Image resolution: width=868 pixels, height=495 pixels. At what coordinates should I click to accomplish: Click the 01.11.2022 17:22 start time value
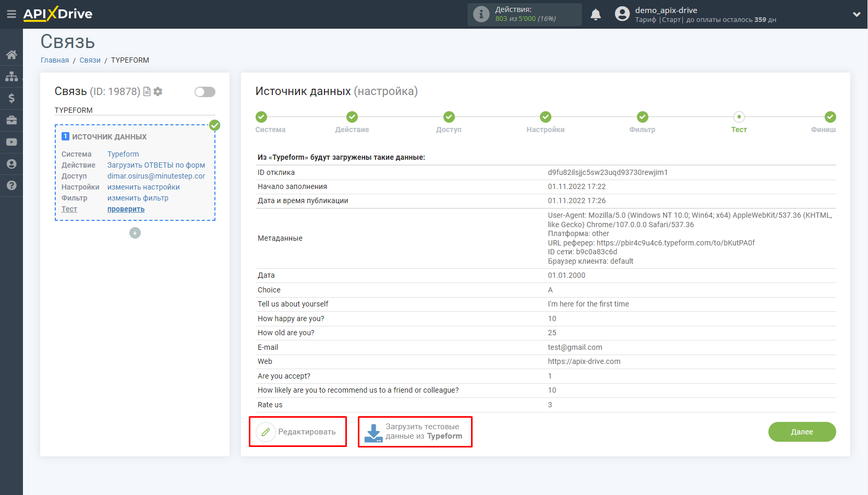pyautogui.click(x=576, y=186)
